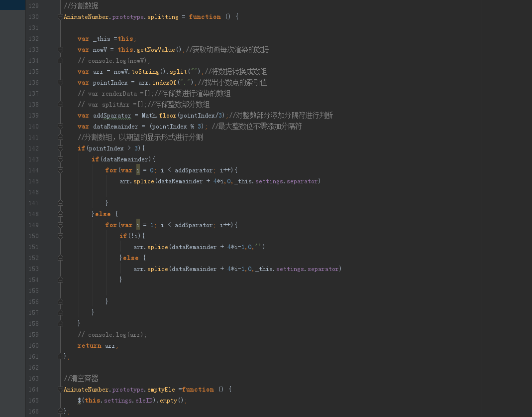Click 'getNowValue' on line 133
The width and height of the screenshot is (532, 417).
[156, 50]
